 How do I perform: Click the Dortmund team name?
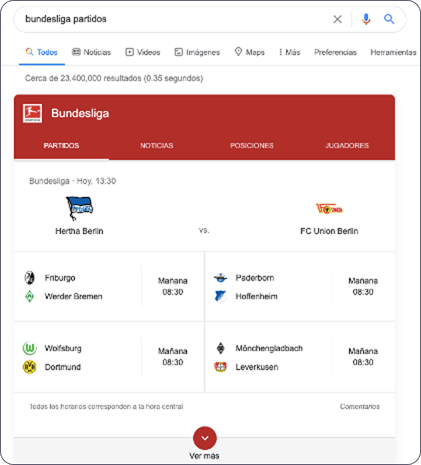point(63,367)
